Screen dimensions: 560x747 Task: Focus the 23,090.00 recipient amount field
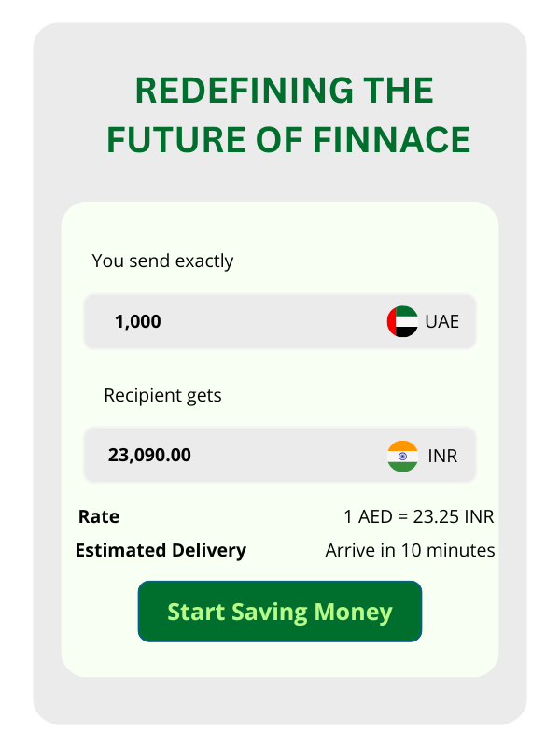pos(280,455)
